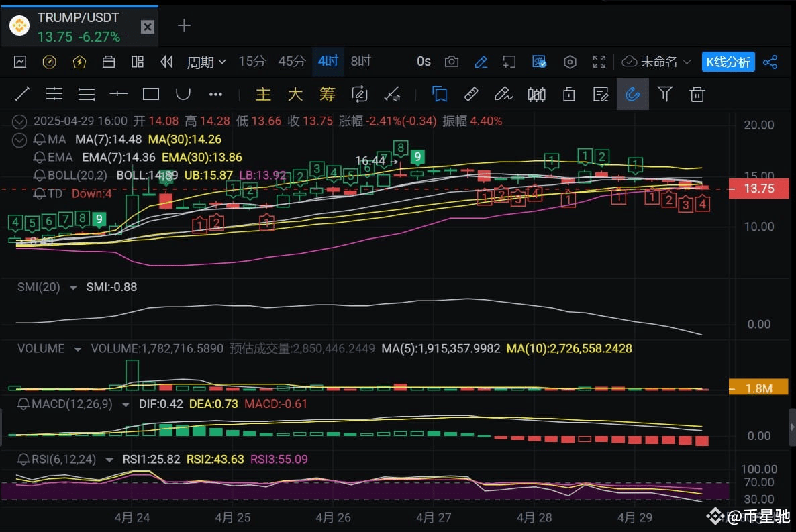796x532 pixels.
Task: Switch to the 45分 timeframe
Action: click(x=292, y=62)
